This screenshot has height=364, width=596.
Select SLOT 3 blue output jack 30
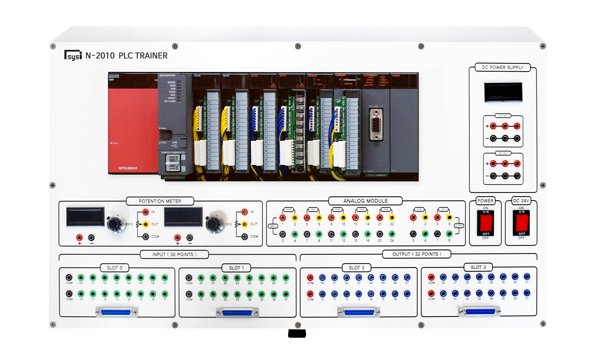(443, 293)
